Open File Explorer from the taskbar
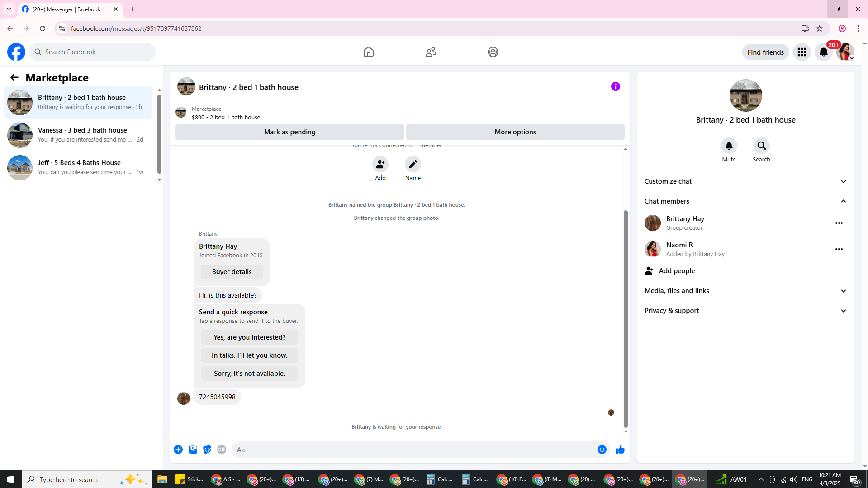This screenshot has width=868, height=488. point(162,479)
